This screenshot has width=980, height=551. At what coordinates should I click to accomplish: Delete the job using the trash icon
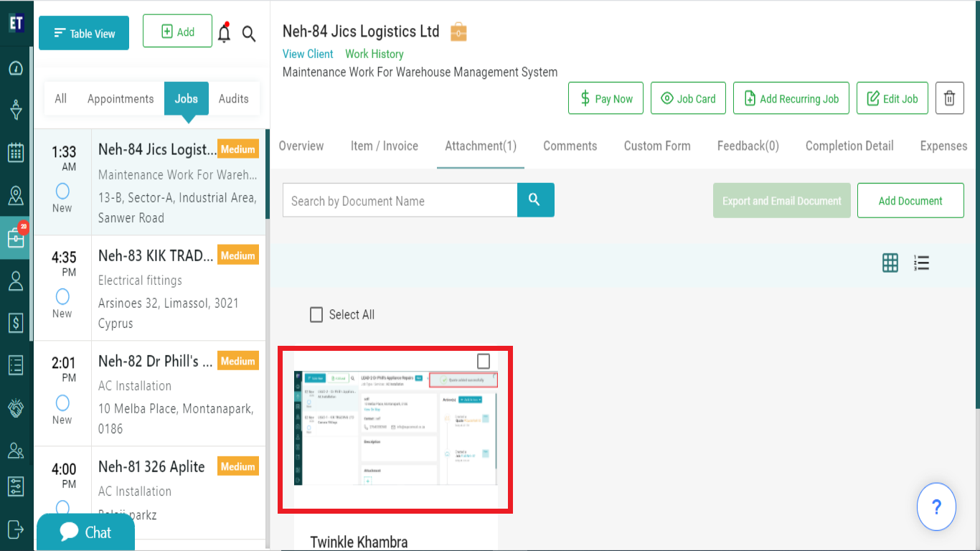click(949, 98)
